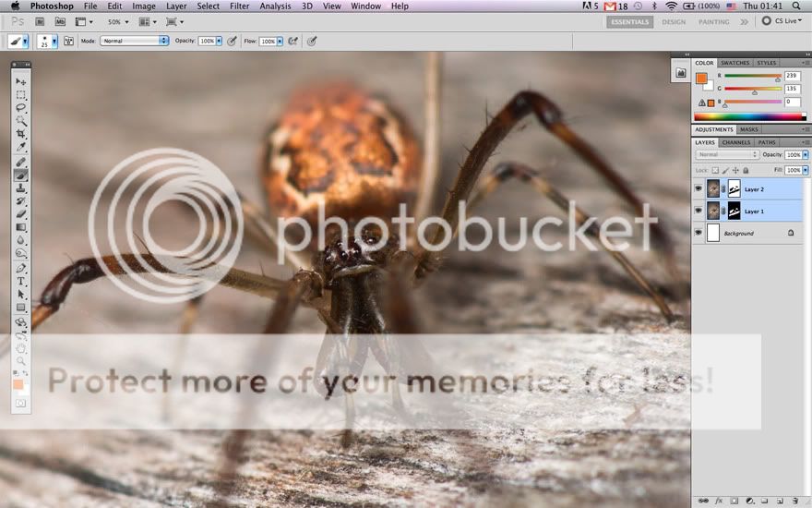This screenshot has height=508, width=812.
Task: Select the Essentials workspace button
Action: pyautogui.click(x=629, y=22)
